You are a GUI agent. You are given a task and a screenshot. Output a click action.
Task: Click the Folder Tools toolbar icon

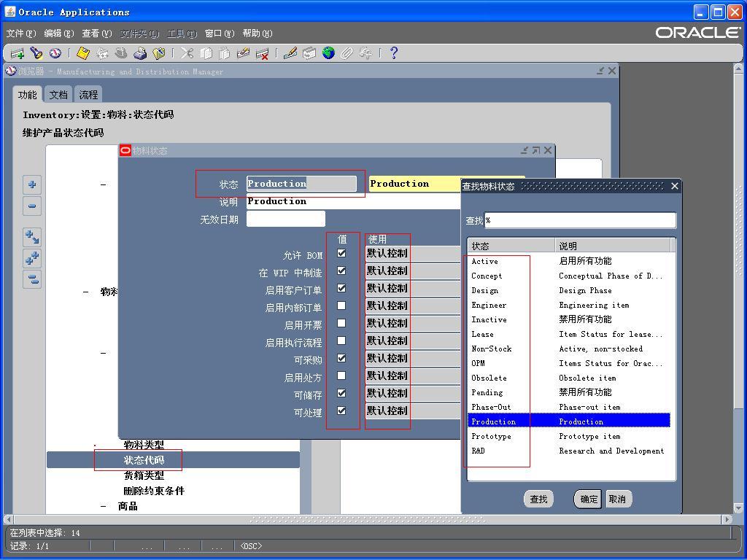(366, 53)
